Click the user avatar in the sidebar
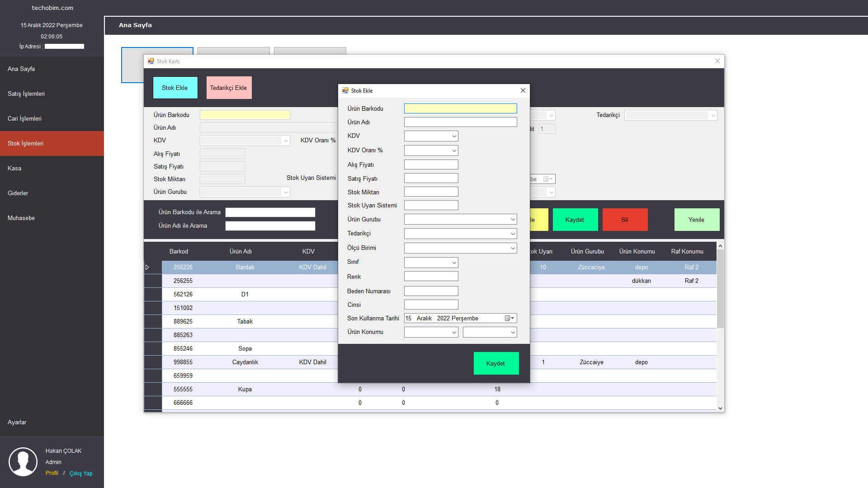 click(23, 462)
